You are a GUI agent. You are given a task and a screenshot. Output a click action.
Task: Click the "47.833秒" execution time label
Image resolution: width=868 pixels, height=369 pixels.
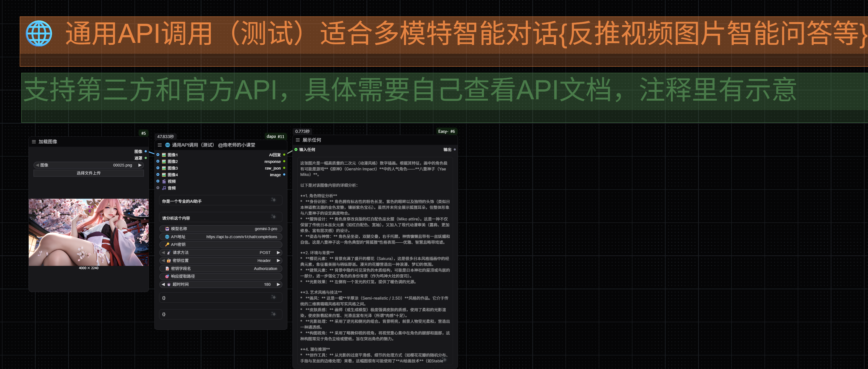[166, 136]
